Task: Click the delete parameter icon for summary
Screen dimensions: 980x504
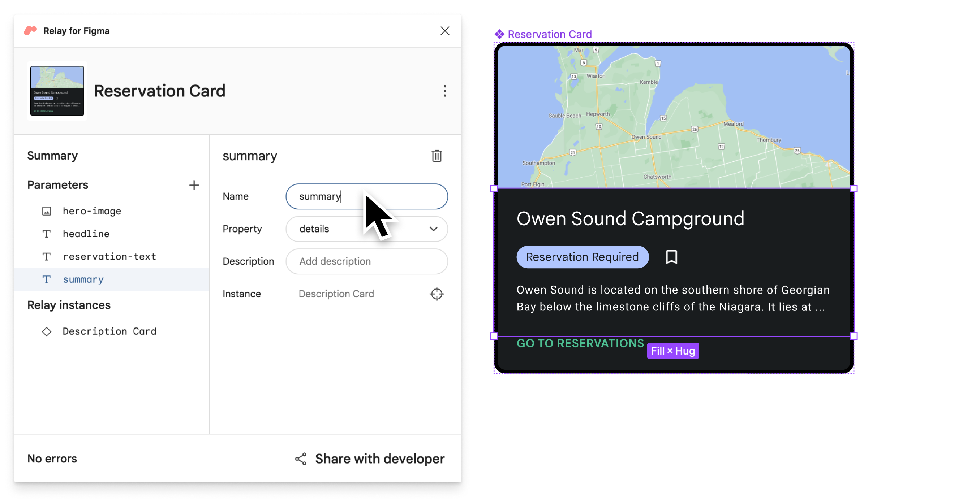Action: (437, 156)
